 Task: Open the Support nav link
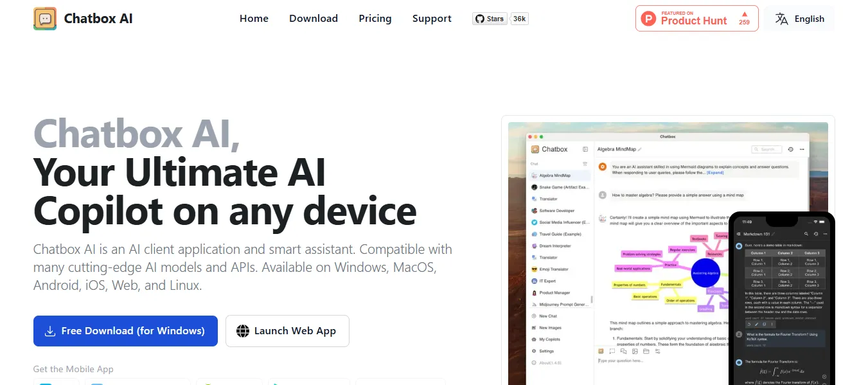point(432,19)
